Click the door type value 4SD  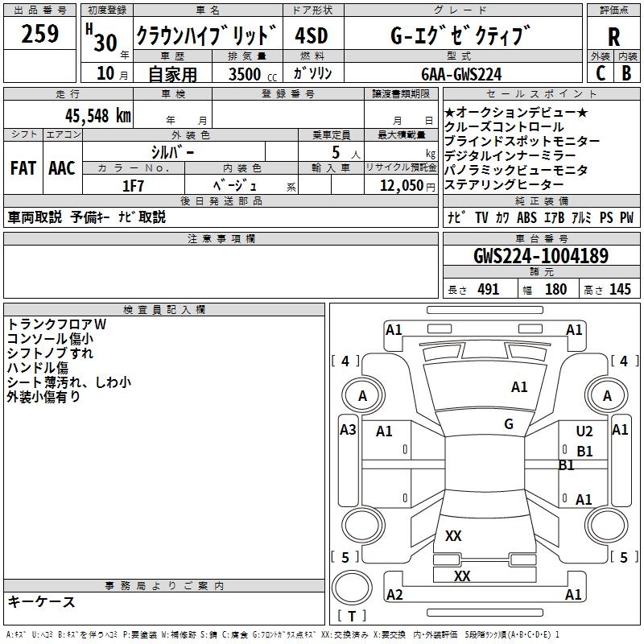(312, 35)
